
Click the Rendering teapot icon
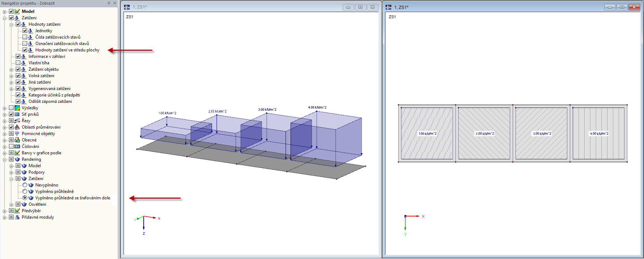17,159
